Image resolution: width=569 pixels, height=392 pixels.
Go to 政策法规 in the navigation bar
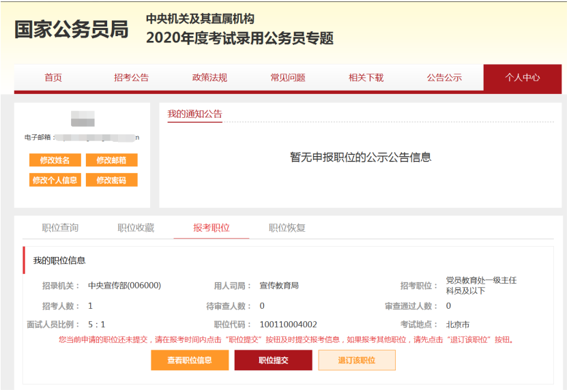click(x=209, y=78)
